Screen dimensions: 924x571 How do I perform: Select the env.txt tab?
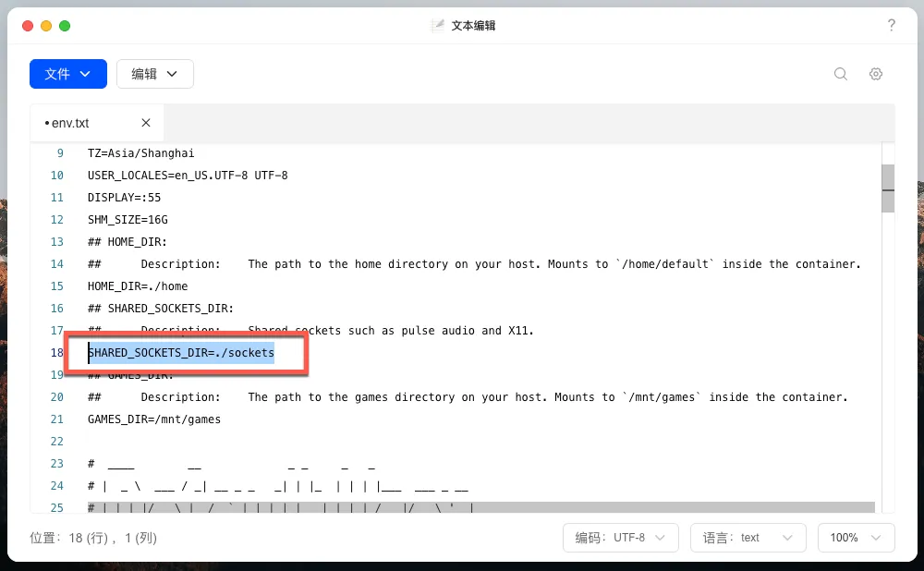[x=71, y=123]
